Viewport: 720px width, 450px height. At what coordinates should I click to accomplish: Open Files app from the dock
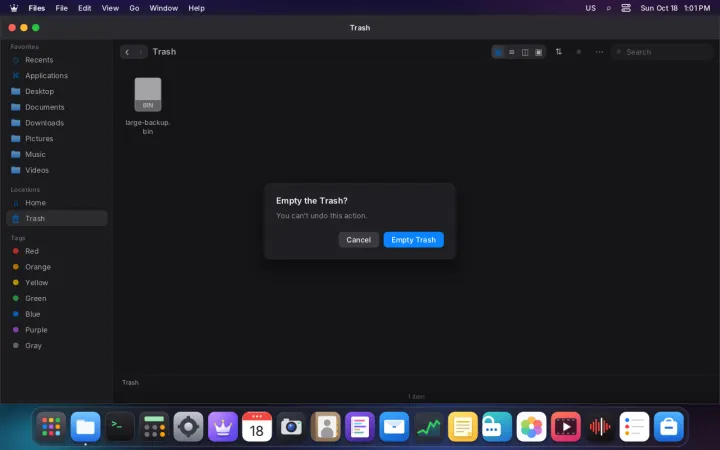tap(85, 427)
